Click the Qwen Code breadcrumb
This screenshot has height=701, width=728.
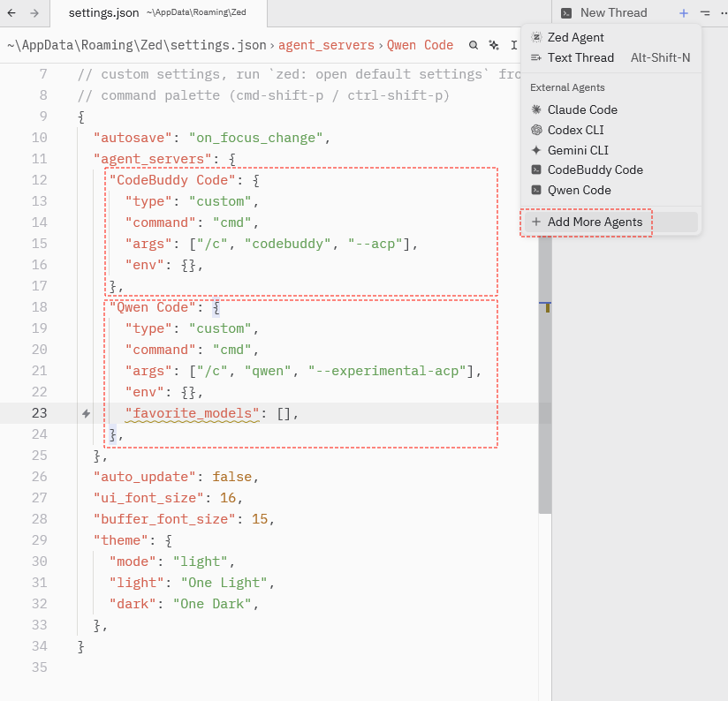point(420,45)
